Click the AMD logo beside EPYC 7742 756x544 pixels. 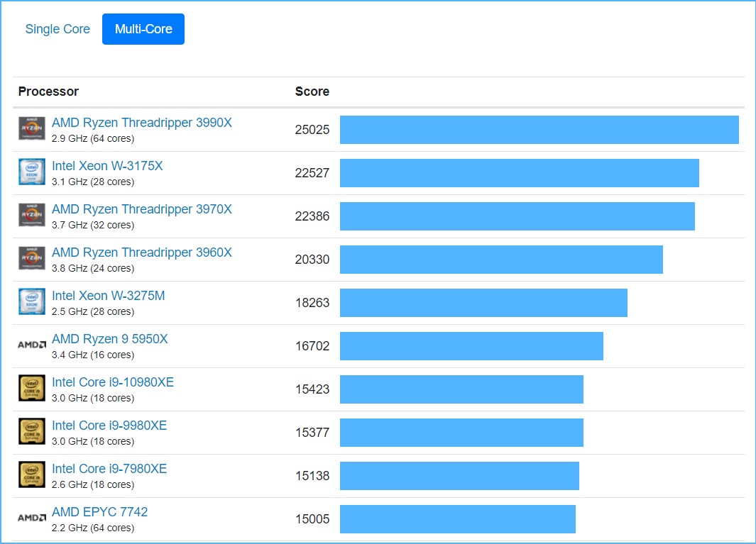32,518
